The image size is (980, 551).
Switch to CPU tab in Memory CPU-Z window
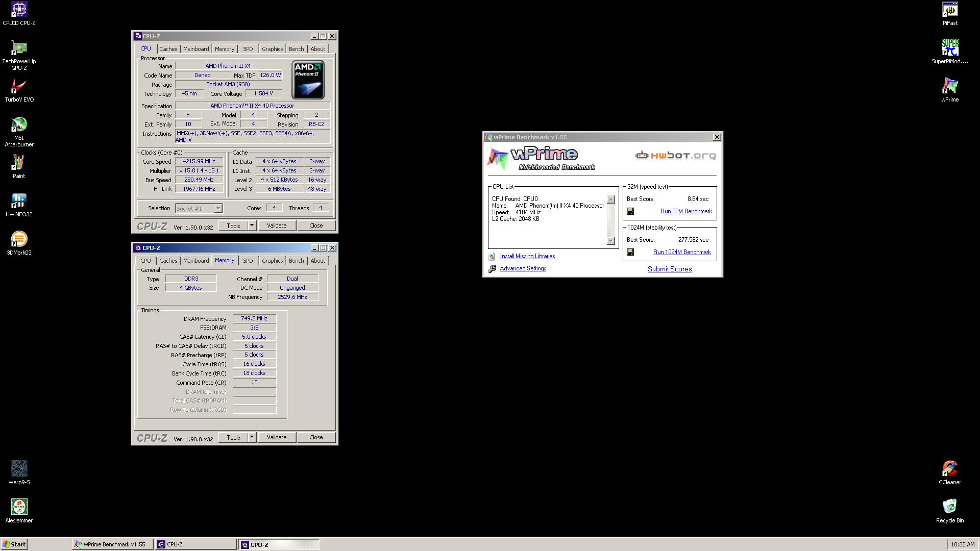point(145,261)
